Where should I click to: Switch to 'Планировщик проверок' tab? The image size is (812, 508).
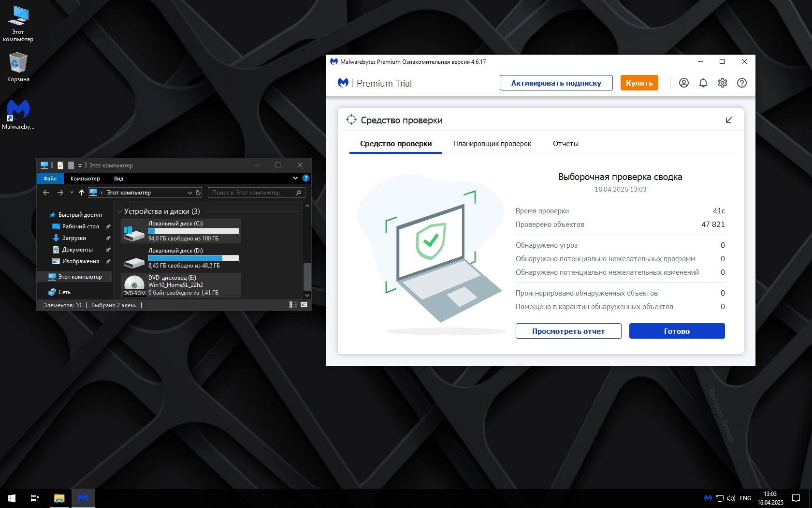click(x=492, y=144)
